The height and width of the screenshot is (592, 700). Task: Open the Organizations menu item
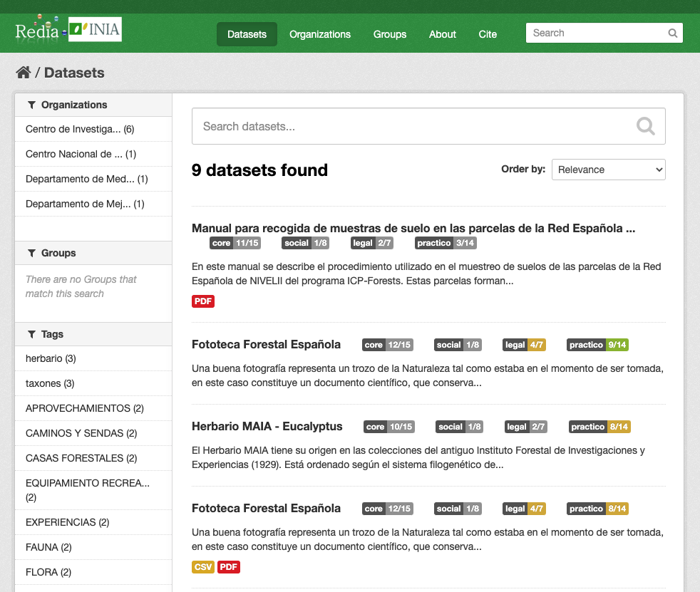tap(320, 34)
